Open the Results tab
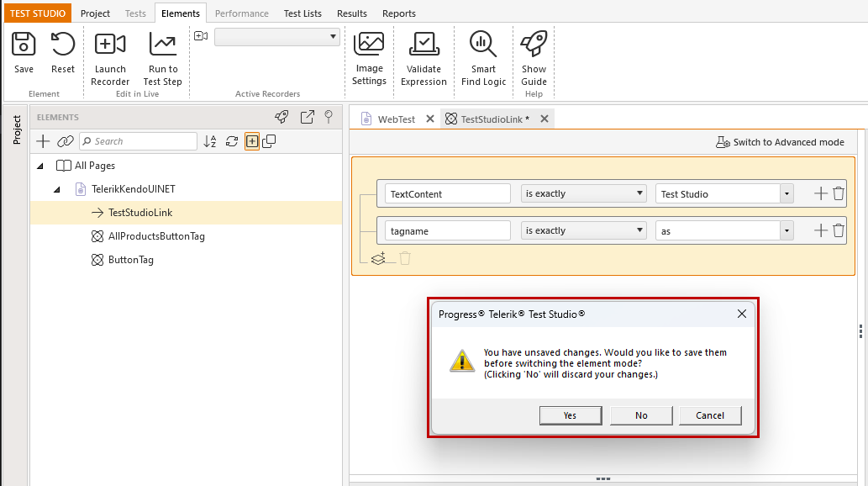Image resolution: width=868 pixels, height=486 pixels. [x=351, y=13]
